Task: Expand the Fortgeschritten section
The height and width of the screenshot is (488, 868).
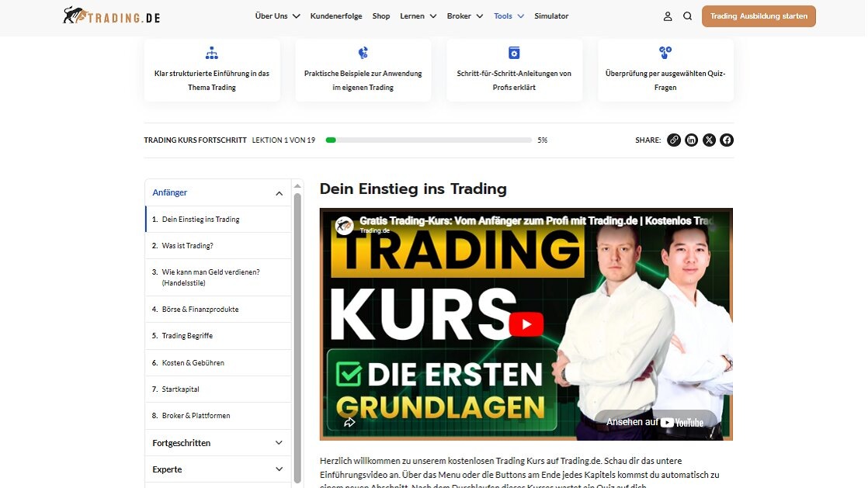Action: 279,443
